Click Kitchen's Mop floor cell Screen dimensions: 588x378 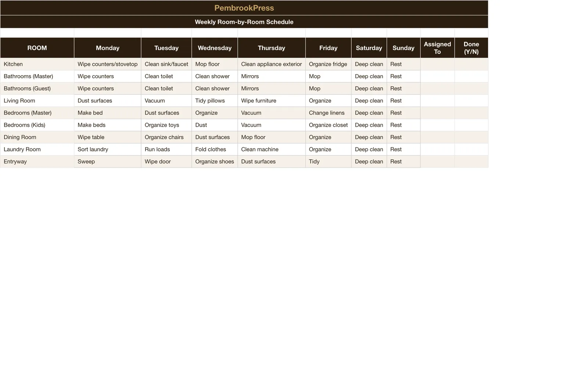(215, 64)
